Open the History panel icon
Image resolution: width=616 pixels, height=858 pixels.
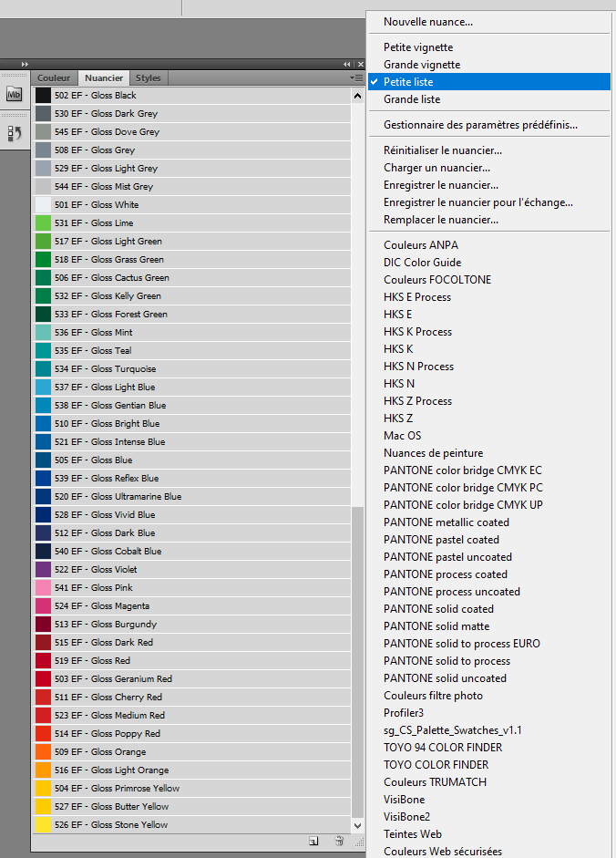pos(14,133)
